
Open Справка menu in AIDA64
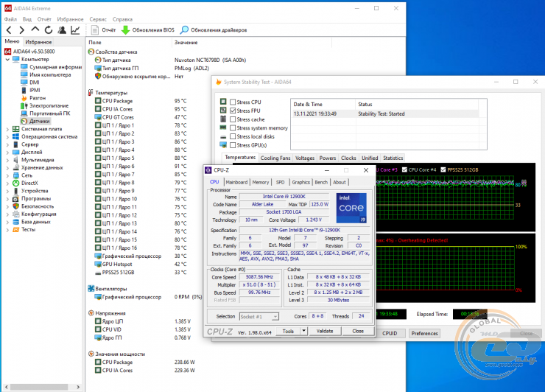pos(122,19)
